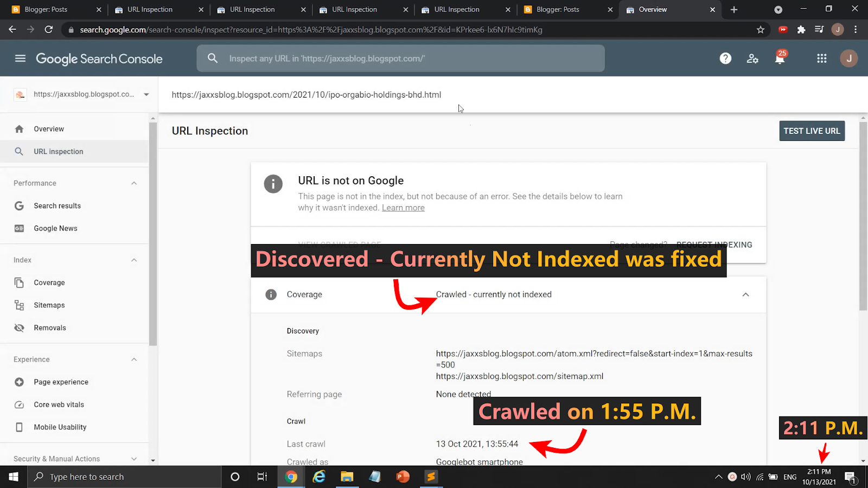Click the red extension icon in toolbar
This screenshot has width=868, height=488.
[783, 30]
